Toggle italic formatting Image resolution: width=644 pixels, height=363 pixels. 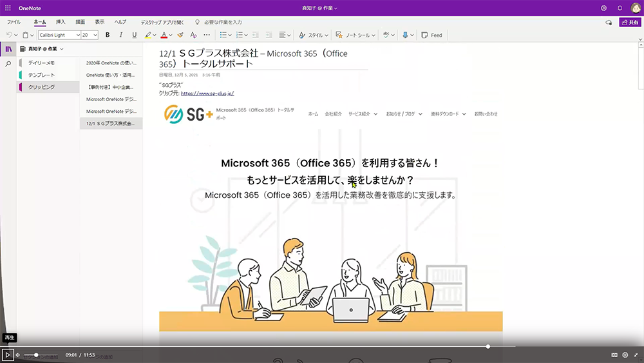121,35
